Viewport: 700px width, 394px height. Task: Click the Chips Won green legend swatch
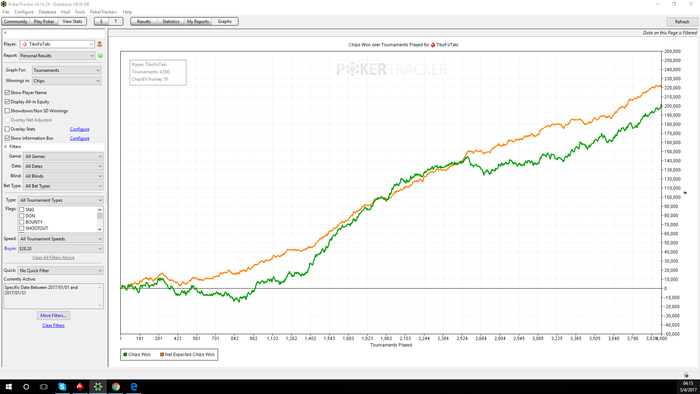click(125, 354)
